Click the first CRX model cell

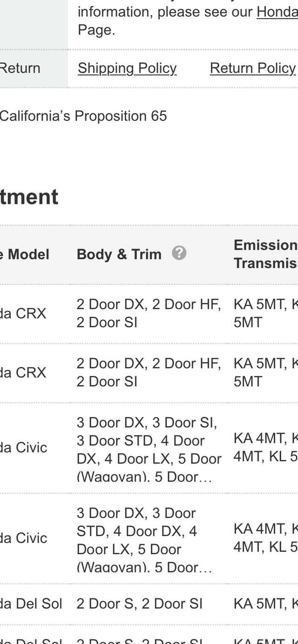[x=23, y=314]
